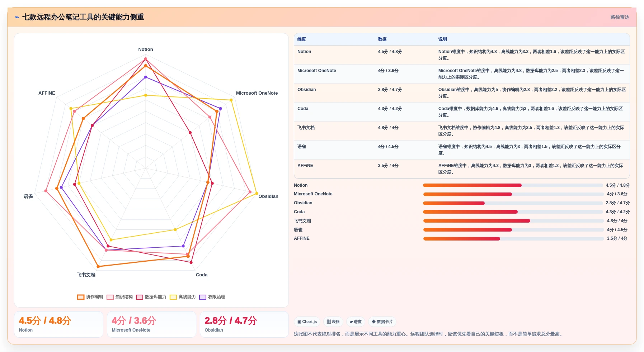Click the Obsidian description starting Obsidian维度中

[x=532, y=93]
